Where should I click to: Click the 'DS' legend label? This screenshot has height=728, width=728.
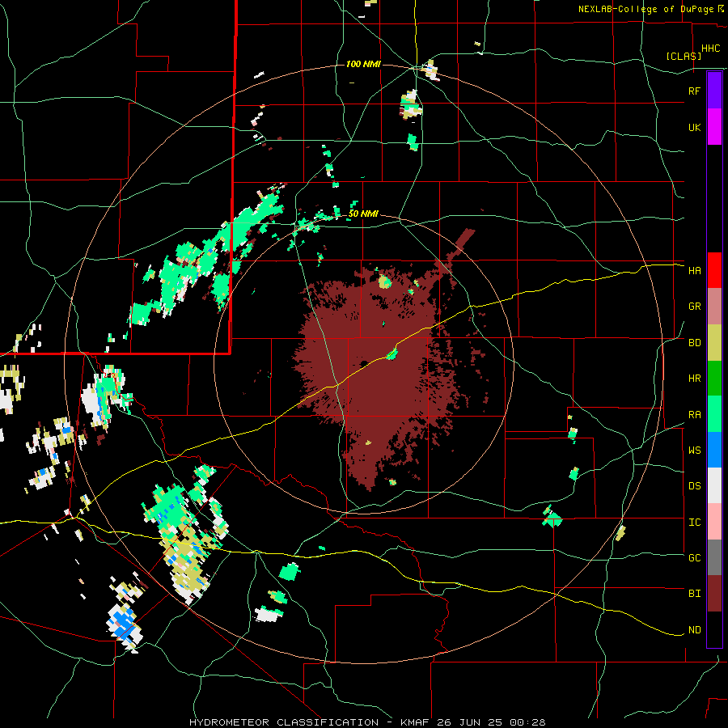click(695, 486)
